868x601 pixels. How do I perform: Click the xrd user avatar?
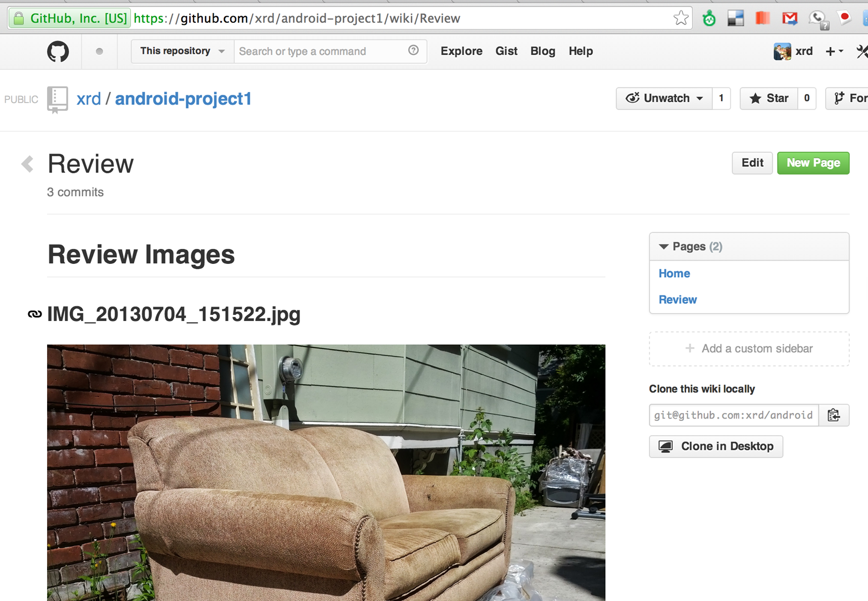[782, 52]
